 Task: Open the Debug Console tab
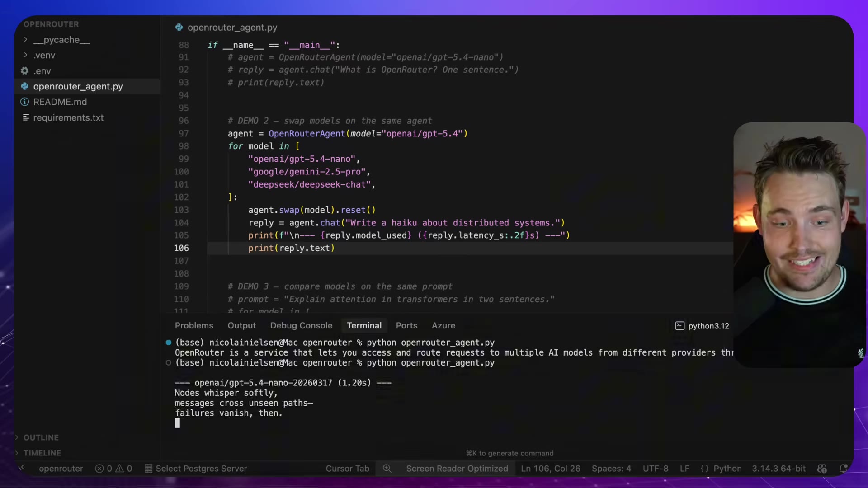301,325
